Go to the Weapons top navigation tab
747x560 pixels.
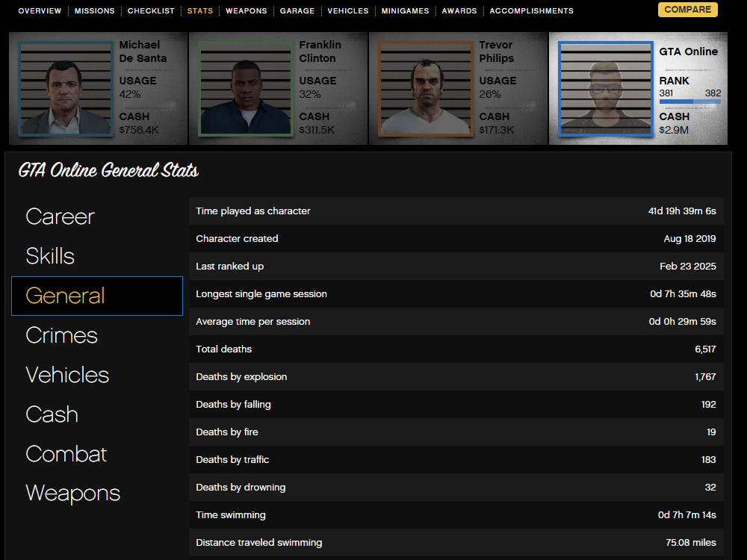pyautogui.click(x=247, y=10)
